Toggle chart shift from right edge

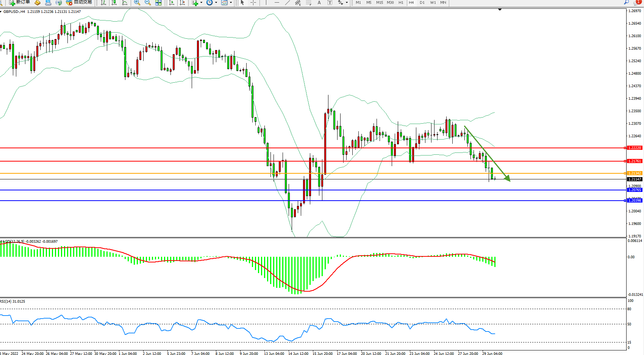pos(183,3)
